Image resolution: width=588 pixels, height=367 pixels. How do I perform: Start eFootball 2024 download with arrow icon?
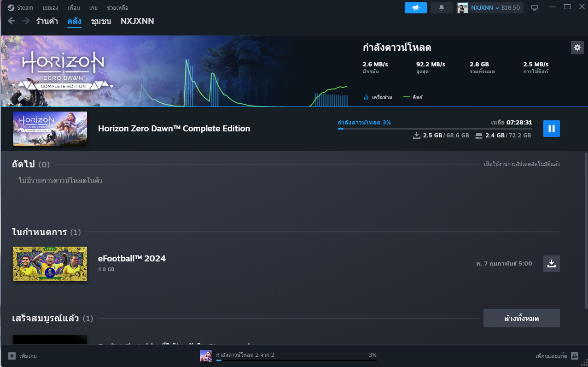(552, 264)
